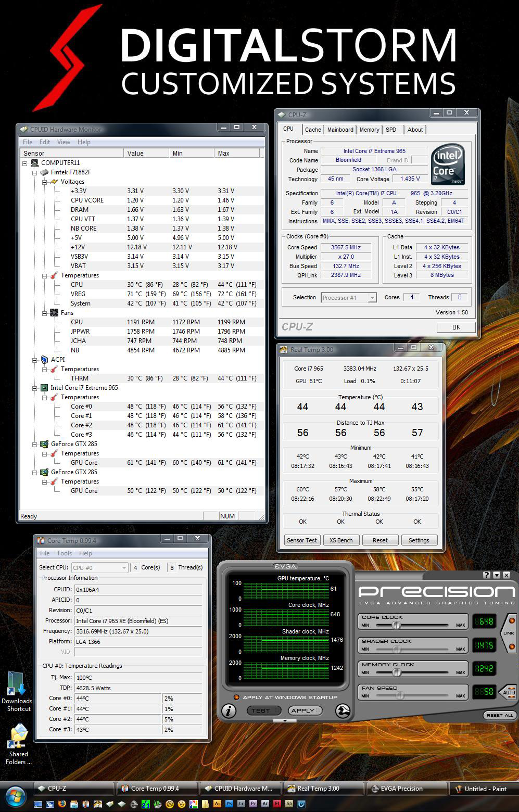Open the EVGA Precision information button

229,710
